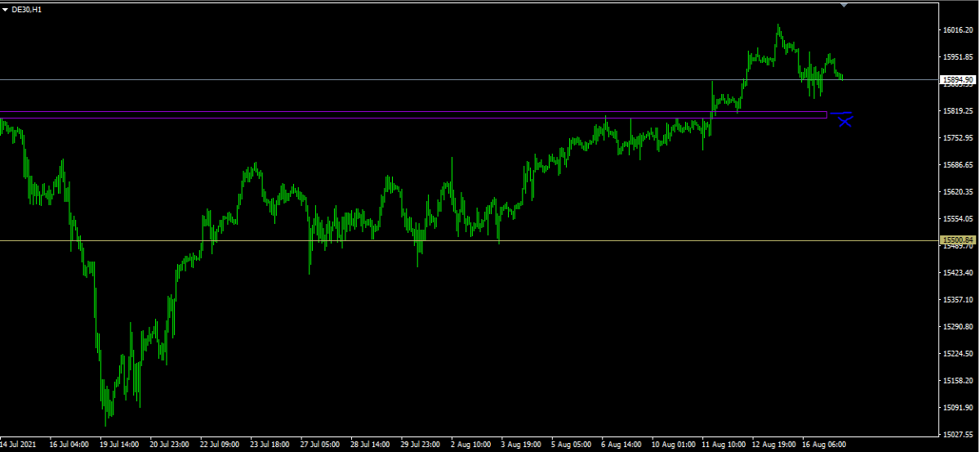Click the 12 Aug 19:00 time label
The image size is (980, 452).
click(x=774, y=445)
